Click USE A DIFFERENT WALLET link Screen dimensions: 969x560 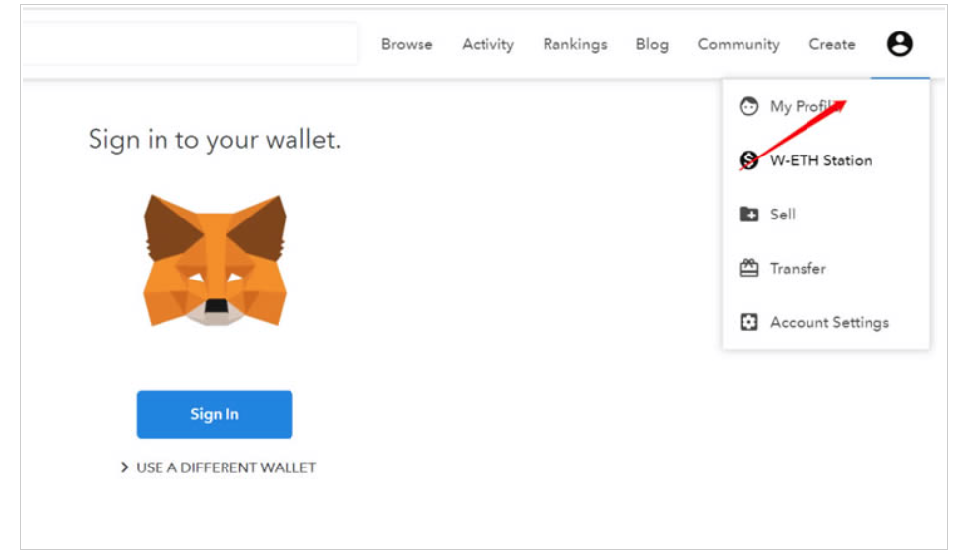pyautogui.click(x=226, y=467)
